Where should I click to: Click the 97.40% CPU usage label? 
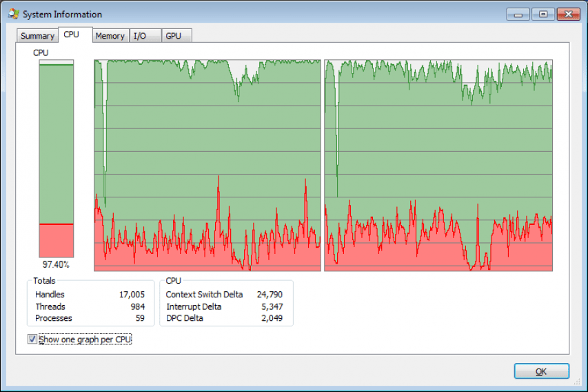pos(56,265)
